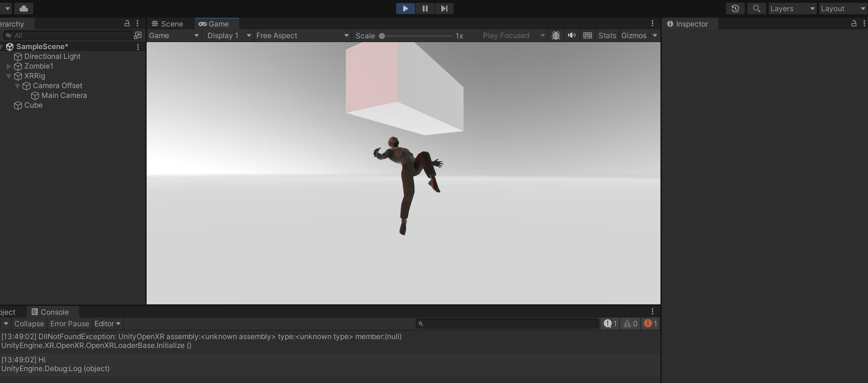Image resolution: width=868 pixels, height=383 pixels.
Task: Open the undo history icon
Action: tap(735, 9)
